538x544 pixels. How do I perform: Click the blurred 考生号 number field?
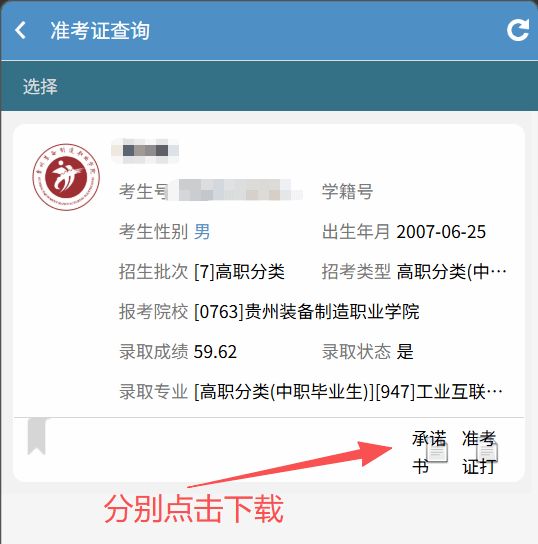tap(235, 190)
